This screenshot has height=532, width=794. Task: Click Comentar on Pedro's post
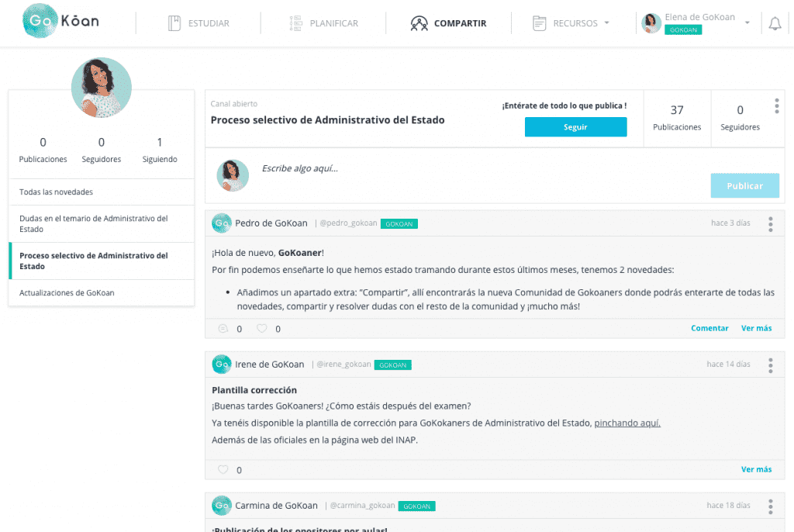tap(709, 328)
